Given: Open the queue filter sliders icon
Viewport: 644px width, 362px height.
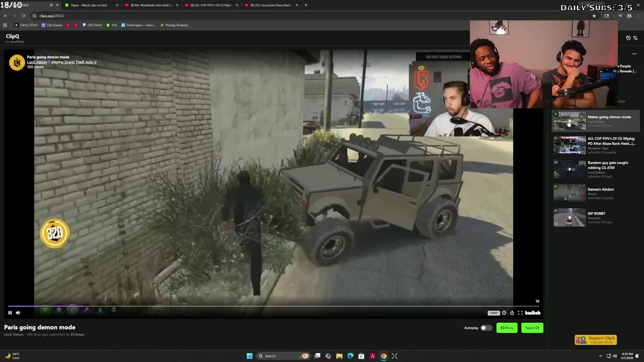Looking at the screenshot, I should pyautogui.click(x=635, y=38).
